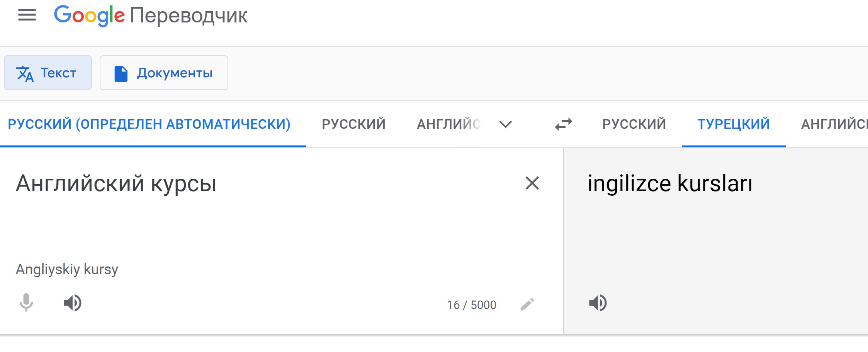Click the Переводчик title link

(189, 16)
